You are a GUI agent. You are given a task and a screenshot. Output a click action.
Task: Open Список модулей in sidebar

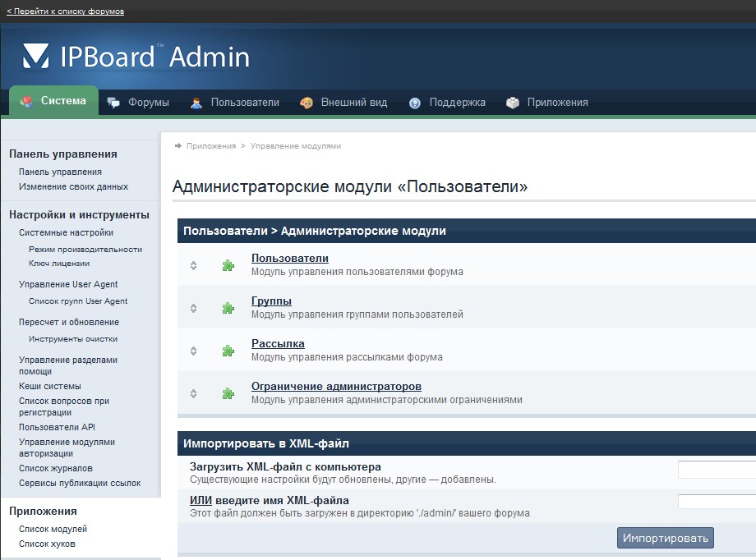pos(53,529)
